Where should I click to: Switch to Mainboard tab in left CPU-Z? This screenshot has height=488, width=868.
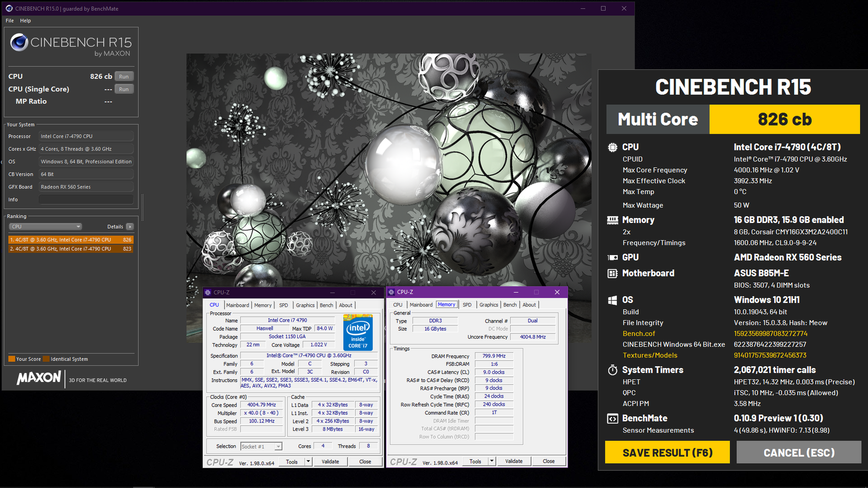237,305
